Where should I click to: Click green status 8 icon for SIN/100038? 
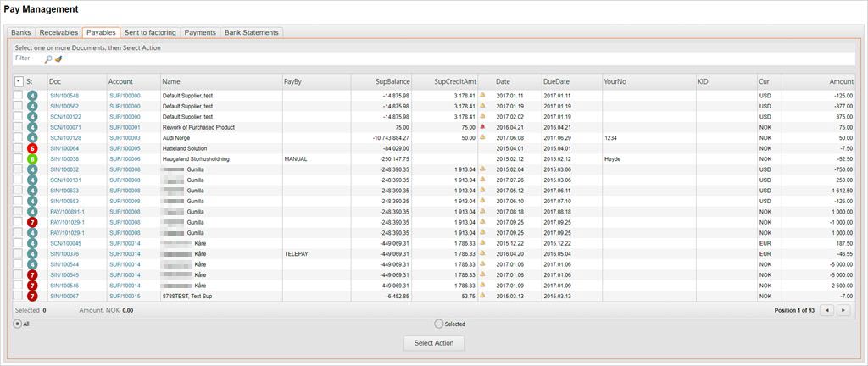point(31,158)
